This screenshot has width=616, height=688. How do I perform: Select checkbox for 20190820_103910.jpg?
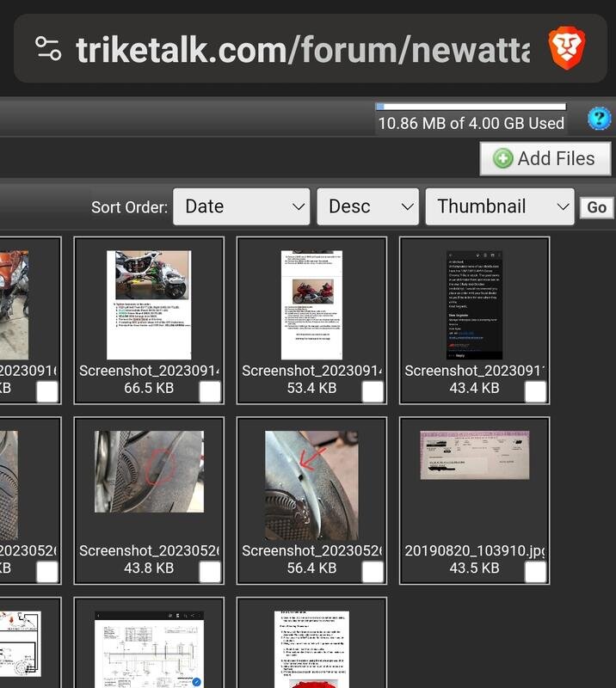(535, 572)
